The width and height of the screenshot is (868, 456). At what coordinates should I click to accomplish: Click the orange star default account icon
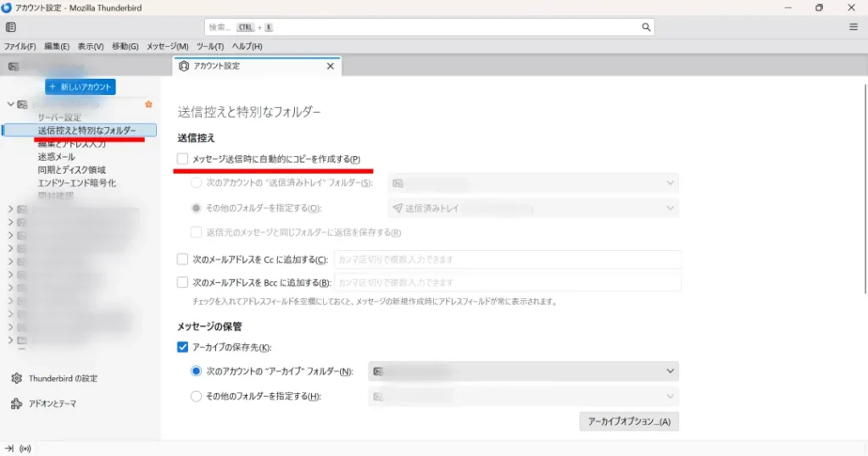click(x=149, y=104)
